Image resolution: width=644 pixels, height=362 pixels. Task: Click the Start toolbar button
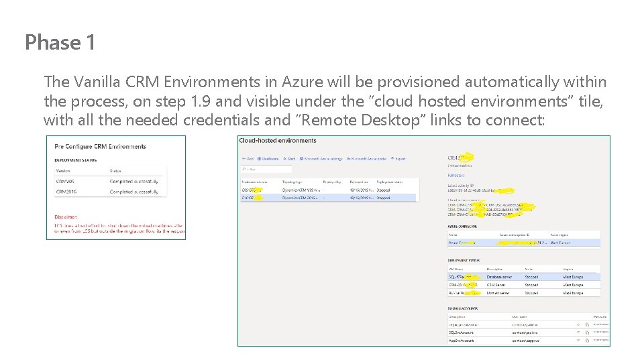(289, 158)
